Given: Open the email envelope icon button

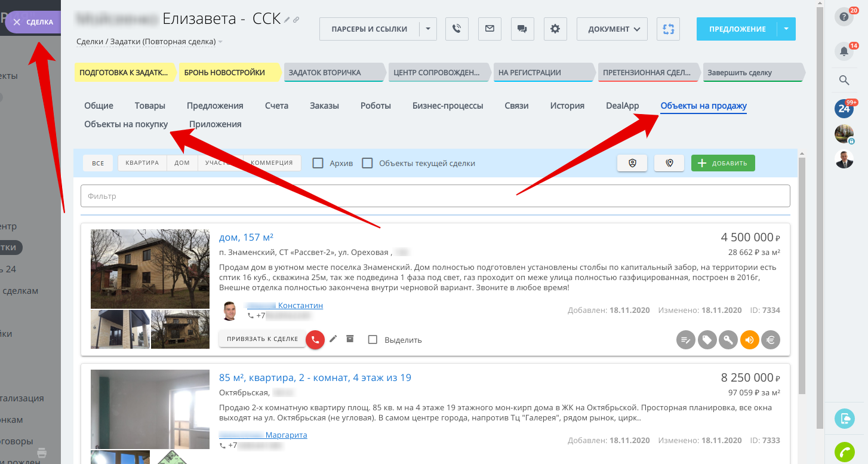Looking at the screenshot, I should 490,29.
